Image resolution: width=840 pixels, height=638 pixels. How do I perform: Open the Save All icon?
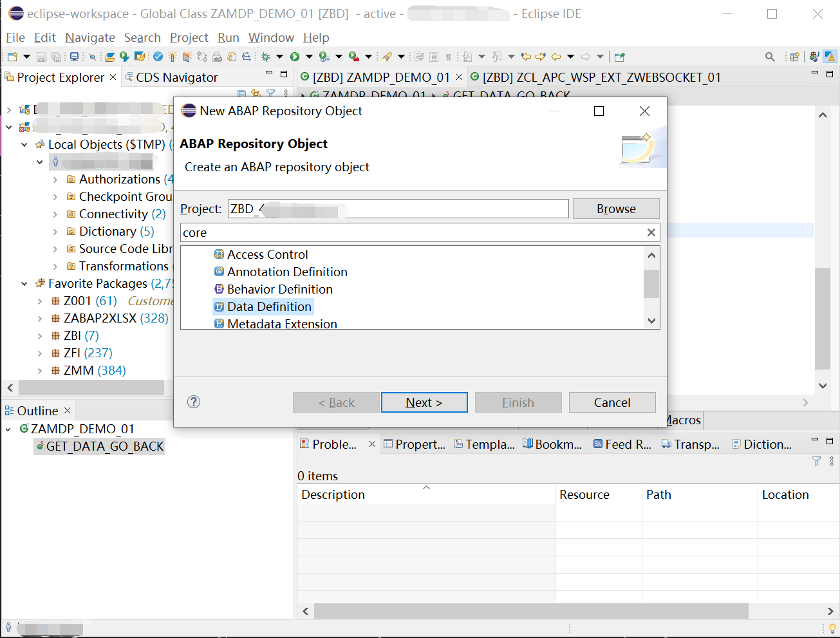tap(57, 57)
